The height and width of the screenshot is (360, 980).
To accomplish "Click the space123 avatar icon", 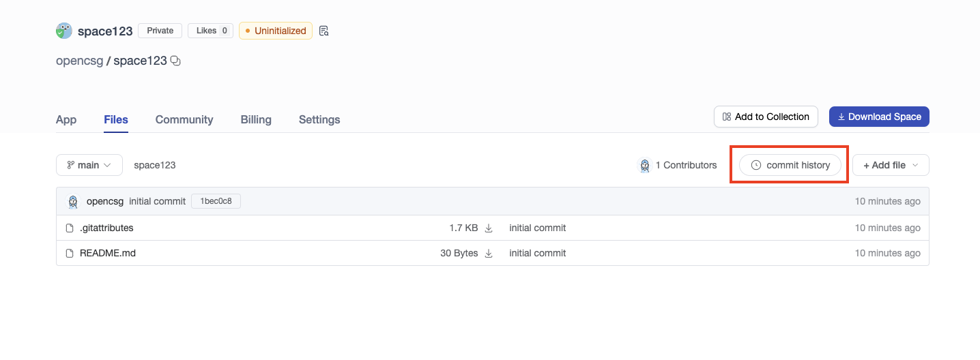I will (64, 31).
